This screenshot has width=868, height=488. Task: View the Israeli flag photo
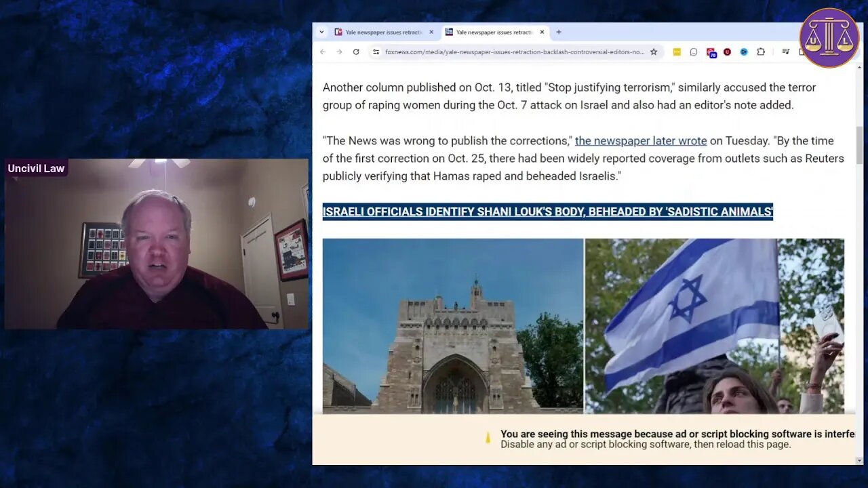click(715, 325)
